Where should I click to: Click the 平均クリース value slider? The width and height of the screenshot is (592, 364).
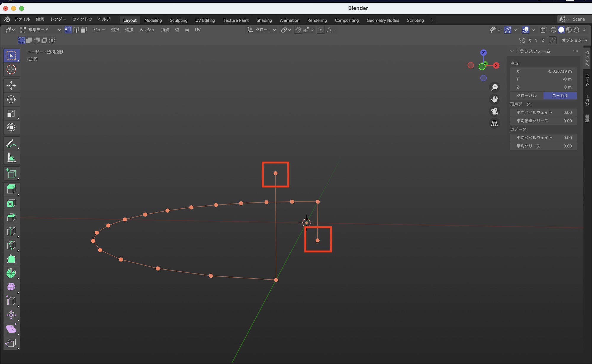pos(543,146)
